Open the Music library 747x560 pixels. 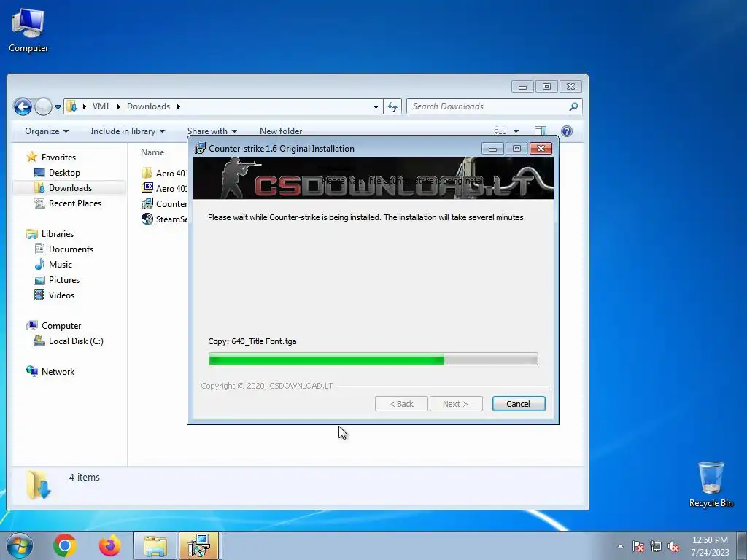coord(53,264)
